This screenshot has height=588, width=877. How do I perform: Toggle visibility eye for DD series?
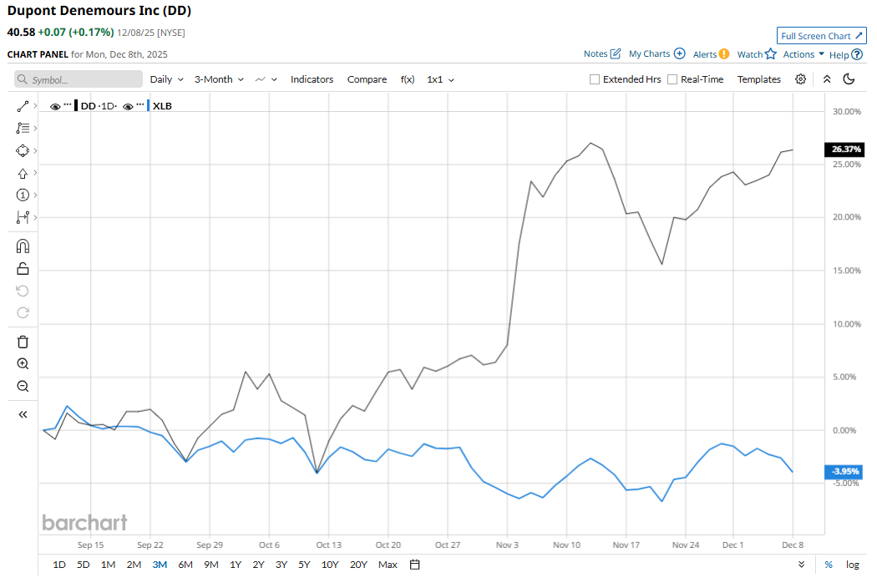[x=55, y=106]
